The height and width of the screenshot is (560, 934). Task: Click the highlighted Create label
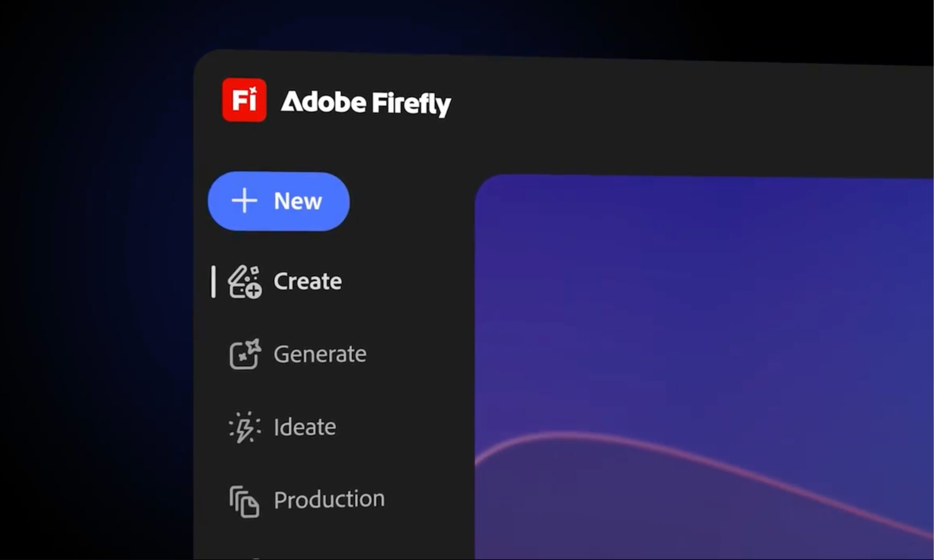(307, 281)
